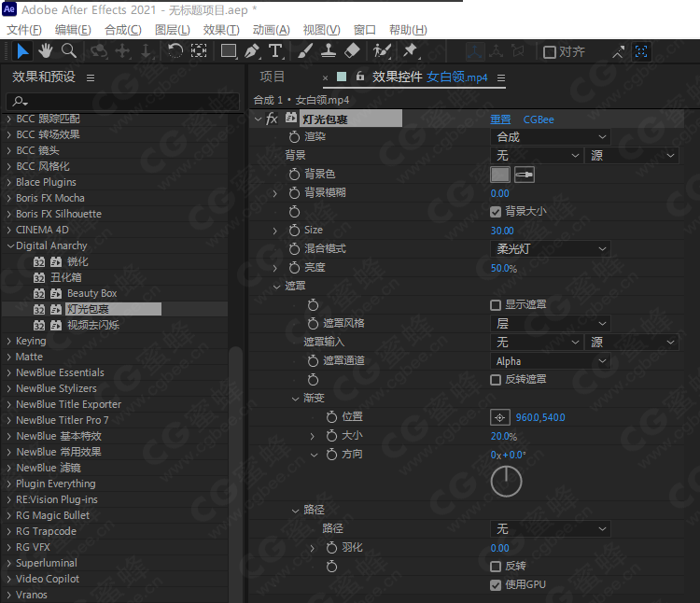Enable the 显示遮罩 checkbox
The image size is (700, 603).
pyautogui.click(x=495, y=305)
